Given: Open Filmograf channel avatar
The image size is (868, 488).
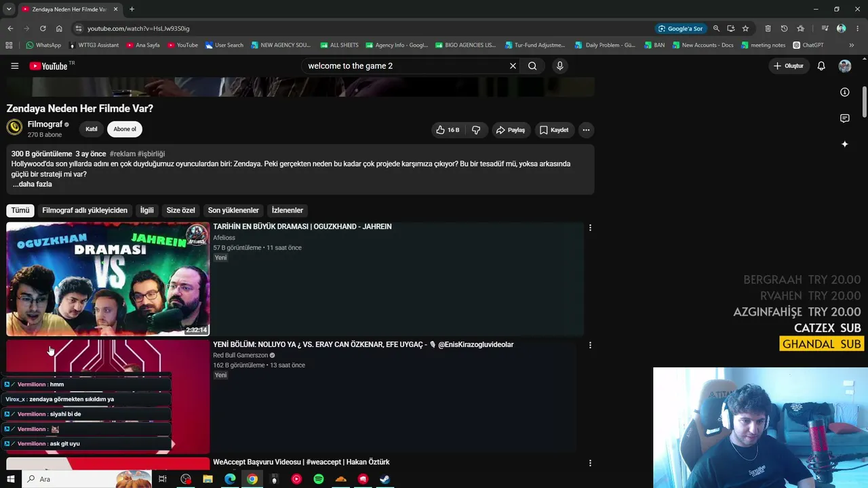Looking at the screenshot, I should click(x=14, y=127).
